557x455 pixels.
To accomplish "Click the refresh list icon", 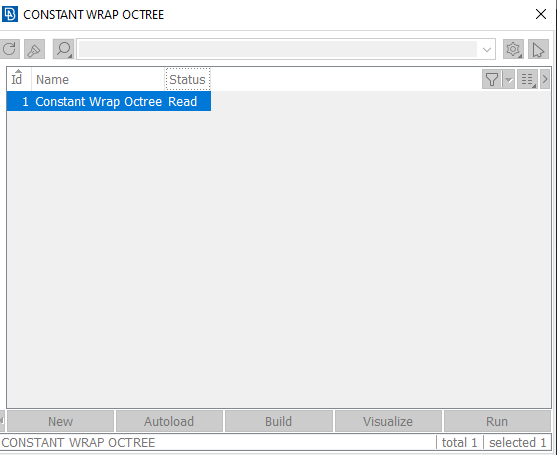I will click(10, 49).
